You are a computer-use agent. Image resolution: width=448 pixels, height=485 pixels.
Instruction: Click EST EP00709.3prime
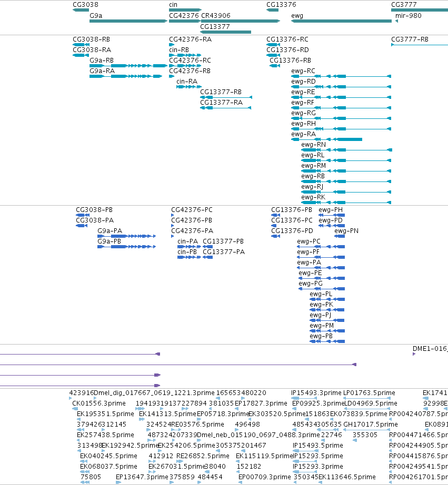[x=265, y=477]
